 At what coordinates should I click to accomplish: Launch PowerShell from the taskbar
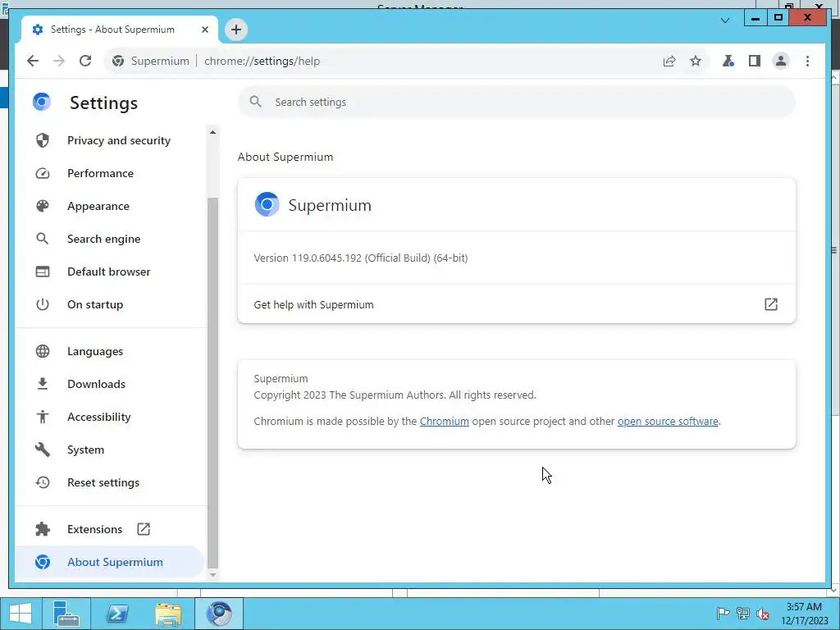tap(117, 614)
